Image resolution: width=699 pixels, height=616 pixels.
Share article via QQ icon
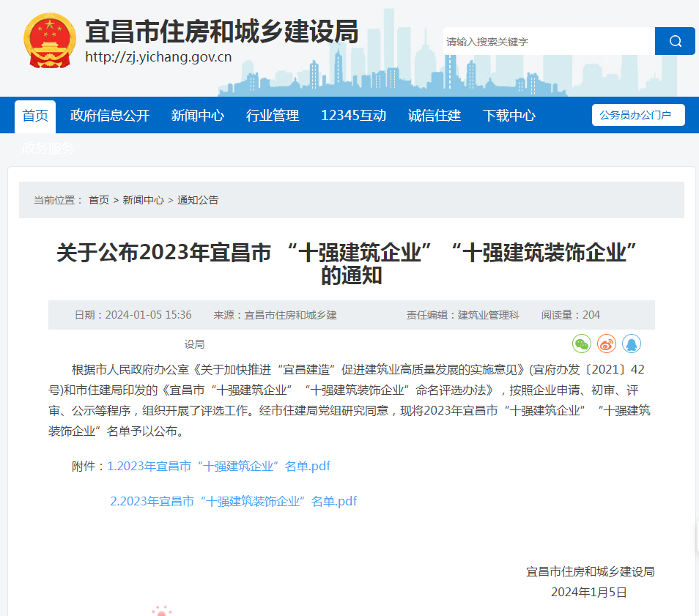tap(632, 344)
